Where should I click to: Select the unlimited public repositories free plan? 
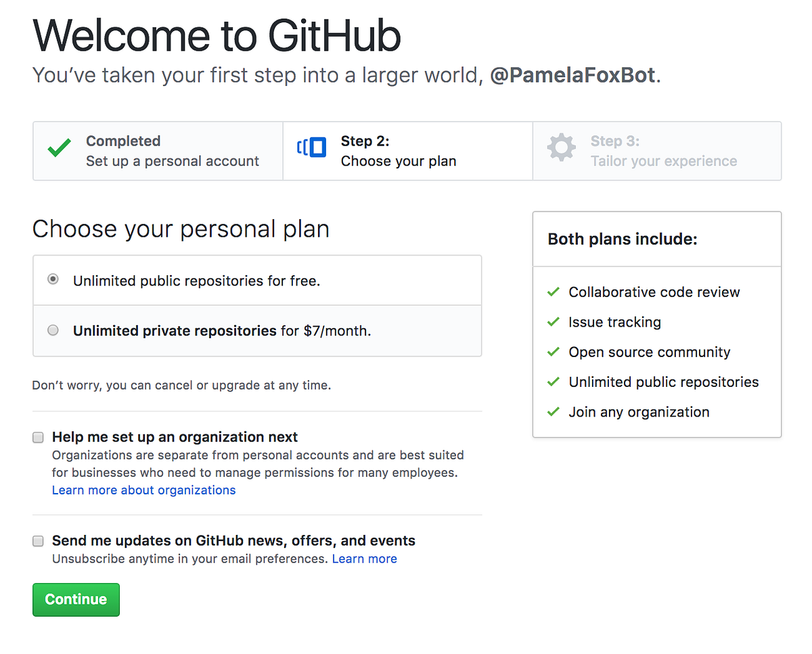53,279
